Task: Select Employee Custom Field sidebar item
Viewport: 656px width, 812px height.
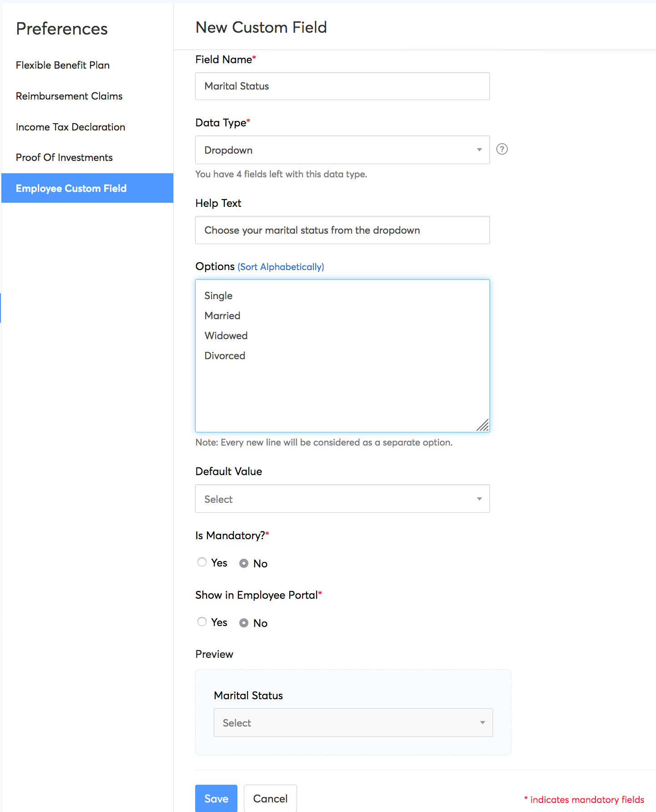Action: 71,188
